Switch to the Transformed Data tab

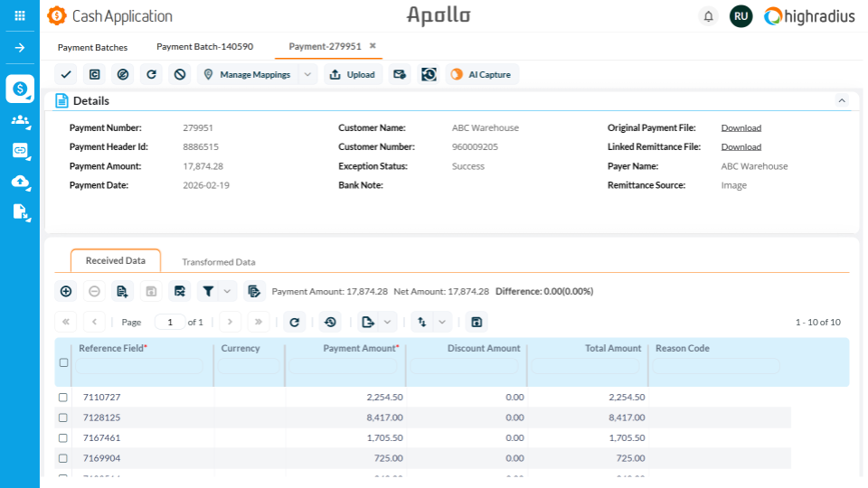pos(218,262)
